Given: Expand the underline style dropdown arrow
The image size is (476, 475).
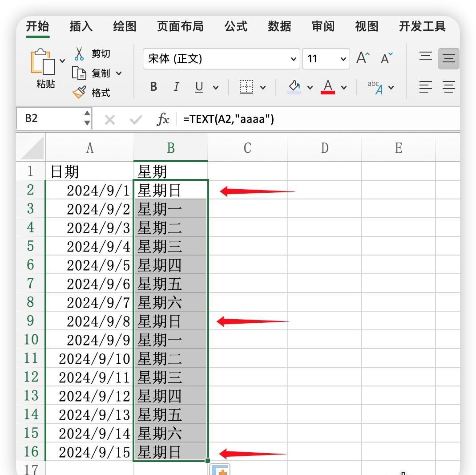Looking at the screenshot, I should pyautogui.click(x=216, y=88).
